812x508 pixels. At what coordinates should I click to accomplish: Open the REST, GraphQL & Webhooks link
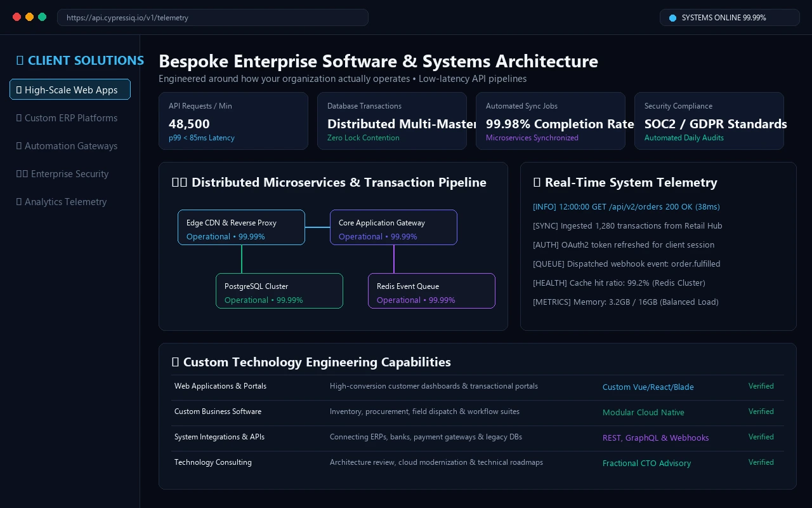(x=655, y=438)
